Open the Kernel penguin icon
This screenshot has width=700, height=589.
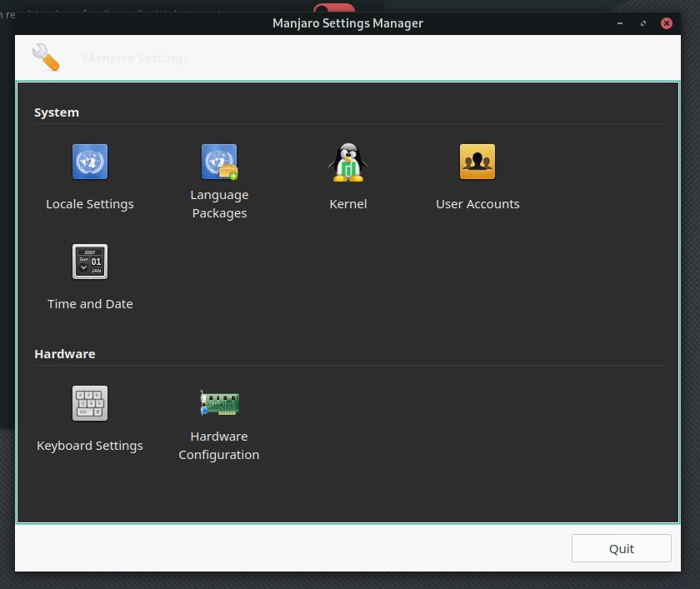point(348,162)
